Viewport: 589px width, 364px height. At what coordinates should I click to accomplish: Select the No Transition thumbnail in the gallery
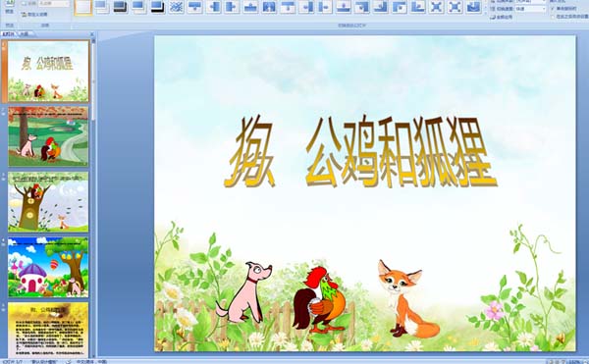coord(83,8)
